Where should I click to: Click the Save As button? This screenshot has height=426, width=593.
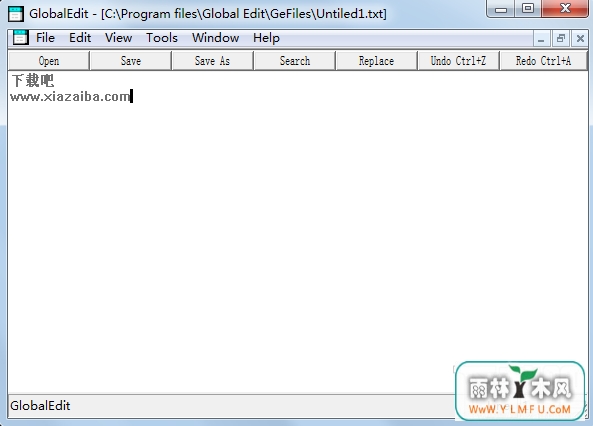tap(212, 61)
